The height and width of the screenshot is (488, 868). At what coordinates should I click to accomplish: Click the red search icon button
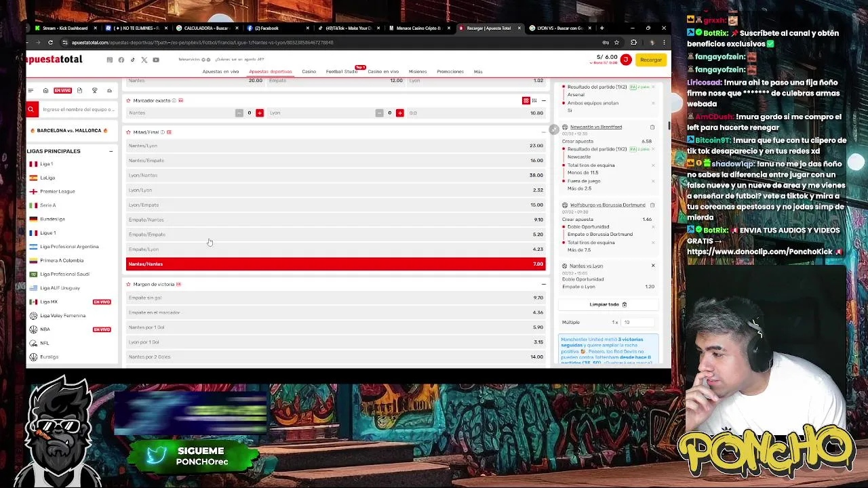31,109
